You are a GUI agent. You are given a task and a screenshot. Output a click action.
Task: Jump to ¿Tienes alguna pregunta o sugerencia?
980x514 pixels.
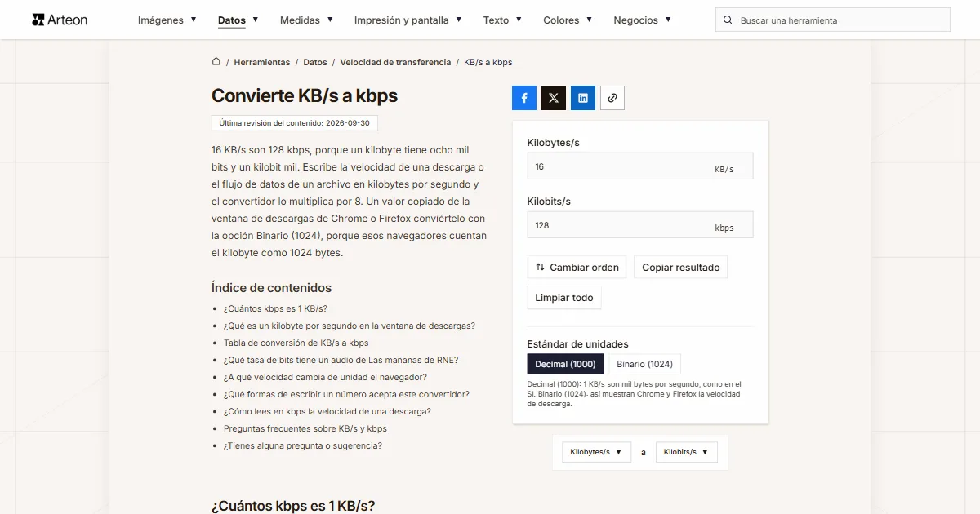(303, 445)
